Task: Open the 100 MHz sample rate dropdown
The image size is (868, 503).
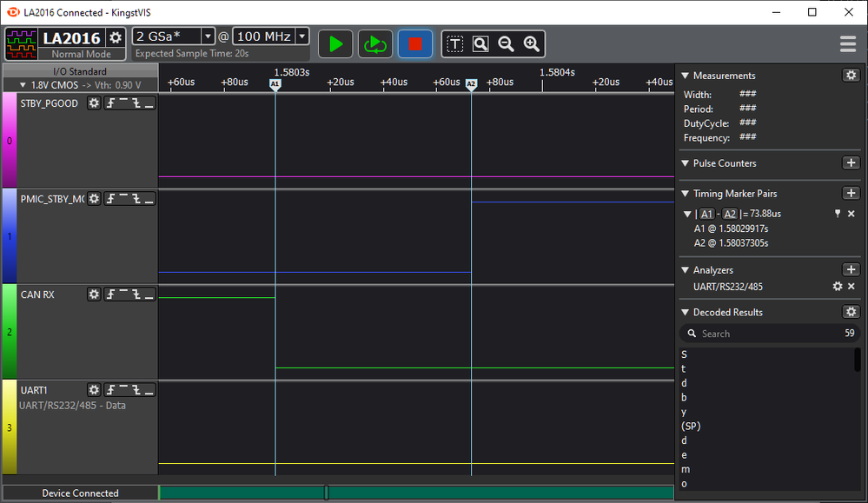Action: pos(302,36)
